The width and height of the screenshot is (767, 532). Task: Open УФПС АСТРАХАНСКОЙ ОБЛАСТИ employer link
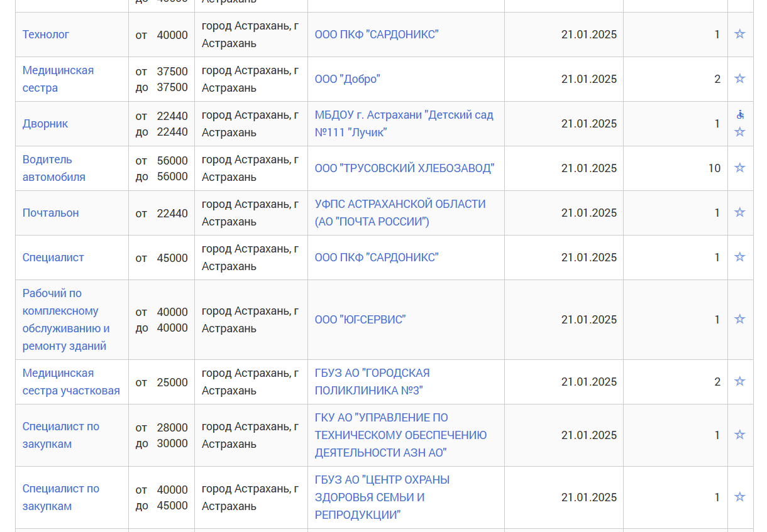[400, 213]
